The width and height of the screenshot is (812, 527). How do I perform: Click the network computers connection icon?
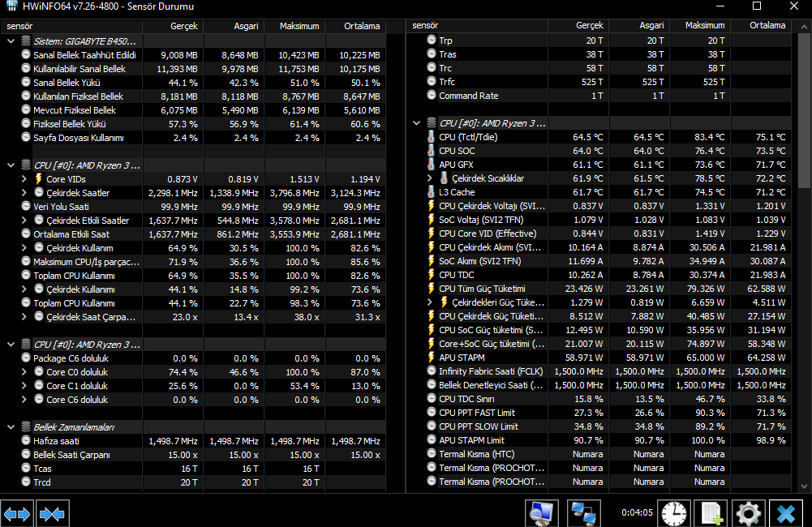pyautogui.click(x=583, y=513)
